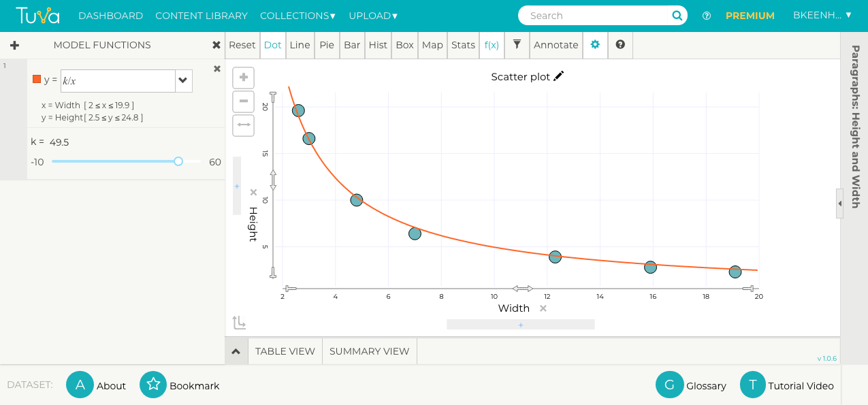
Task: Click the search magnifier icon
Action: (x=677, y=16)
